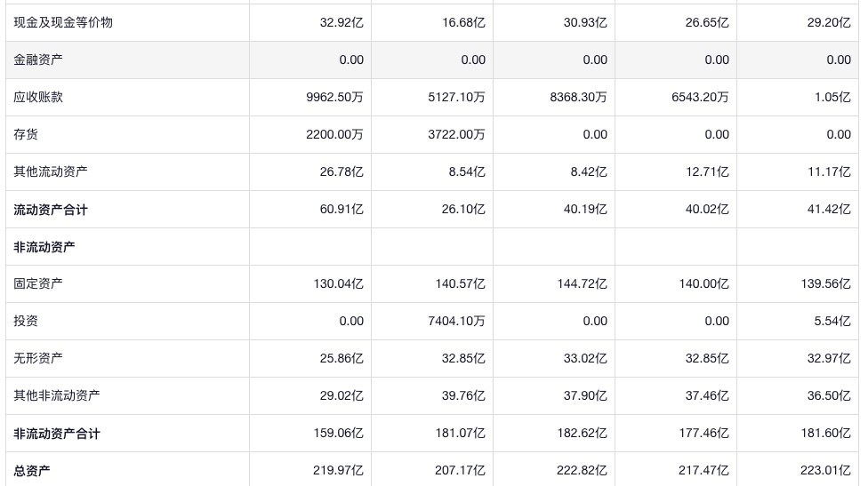Screen dimensions: 868x486
Task: Click the 其他流动资产 row label
Action: point(51,171)
